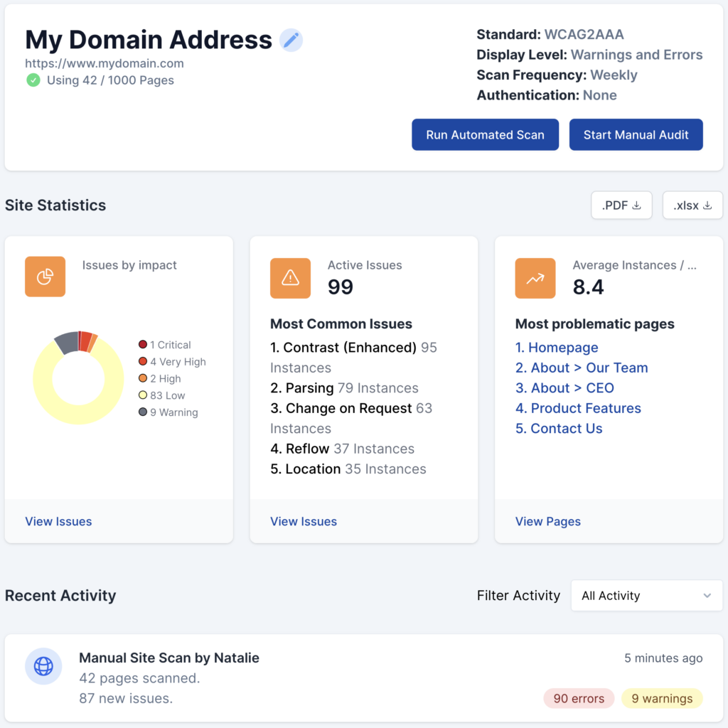
Task: Open the About > Our Team page link
Action: coord(582,368)
